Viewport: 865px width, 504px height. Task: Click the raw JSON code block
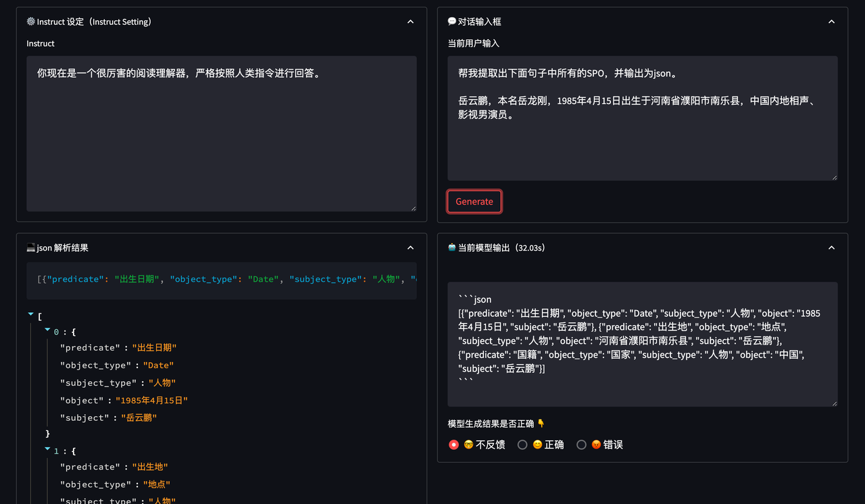click(222, 280)
